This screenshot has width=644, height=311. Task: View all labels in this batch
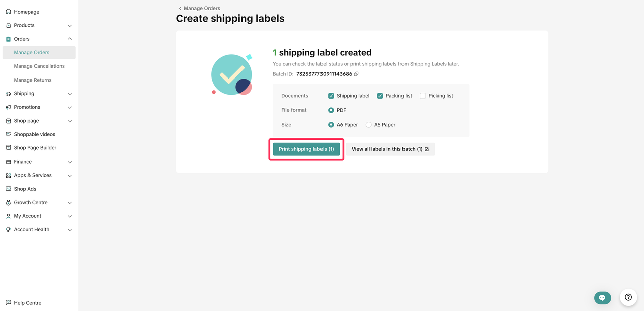(x=390, y=149)
